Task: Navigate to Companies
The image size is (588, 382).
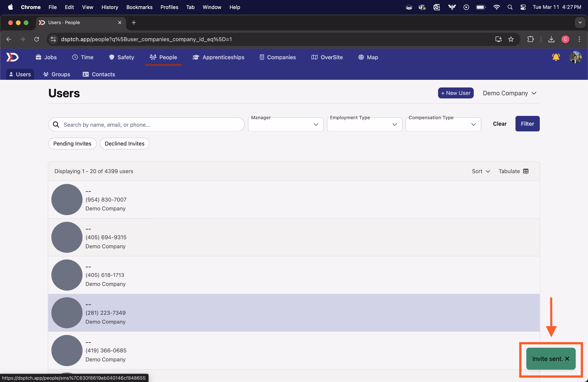Action: click(x=278, y=57)
